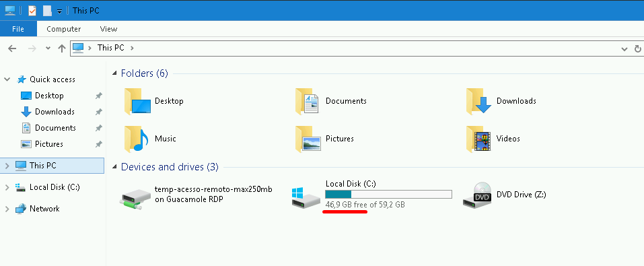Open the Desktop folder icon
Image resolution: width=644 pixels, height=266 pixels.
pyautogui.click(x=137, y=101)
